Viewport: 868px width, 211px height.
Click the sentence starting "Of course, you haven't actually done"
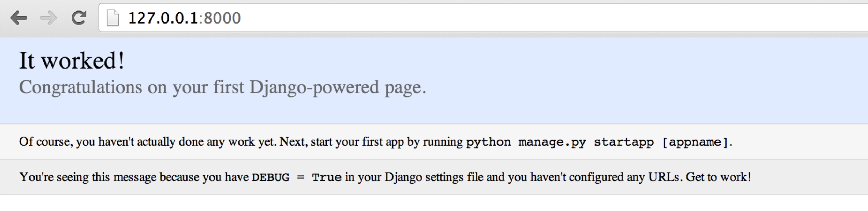click(376, 142)
